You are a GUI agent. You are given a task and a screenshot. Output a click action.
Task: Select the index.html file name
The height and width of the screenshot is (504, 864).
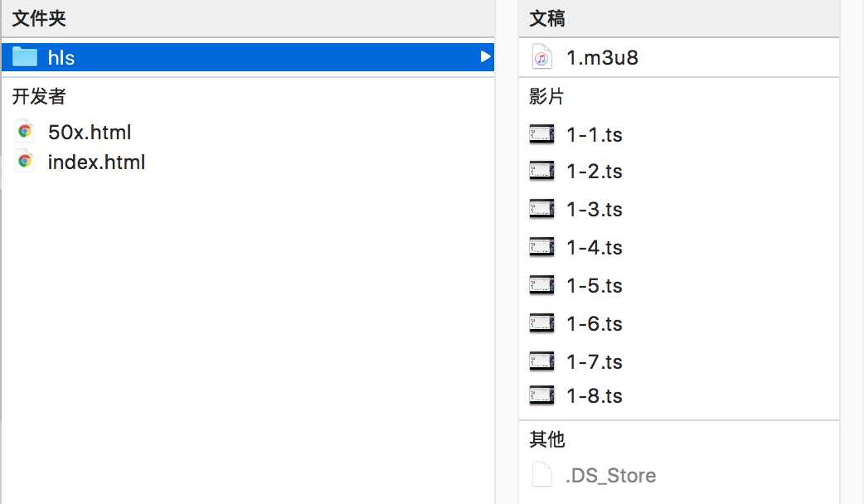tap(96, 162)
